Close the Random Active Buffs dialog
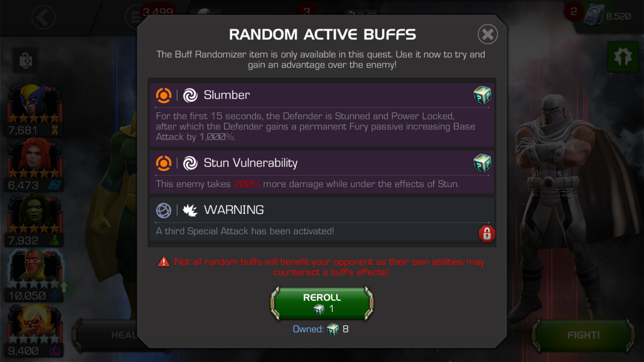Image resolution: width=644 pixels, height=362 pixels. [x=487, y=34]
